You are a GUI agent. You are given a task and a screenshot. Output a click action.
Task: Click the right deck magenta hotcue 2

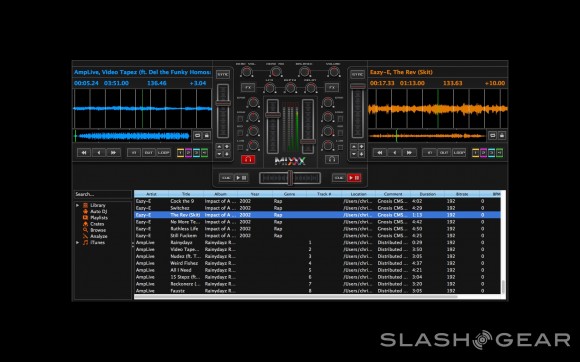[483, 153]
